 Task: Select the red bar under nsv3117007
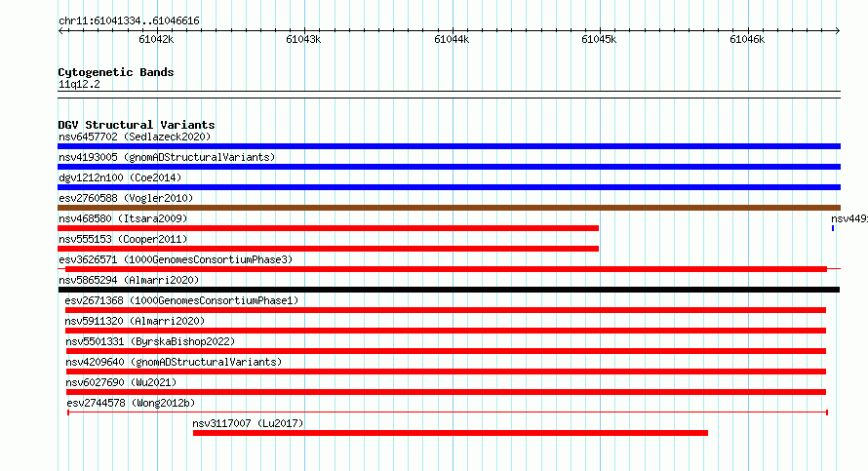(x=451, y=433)
